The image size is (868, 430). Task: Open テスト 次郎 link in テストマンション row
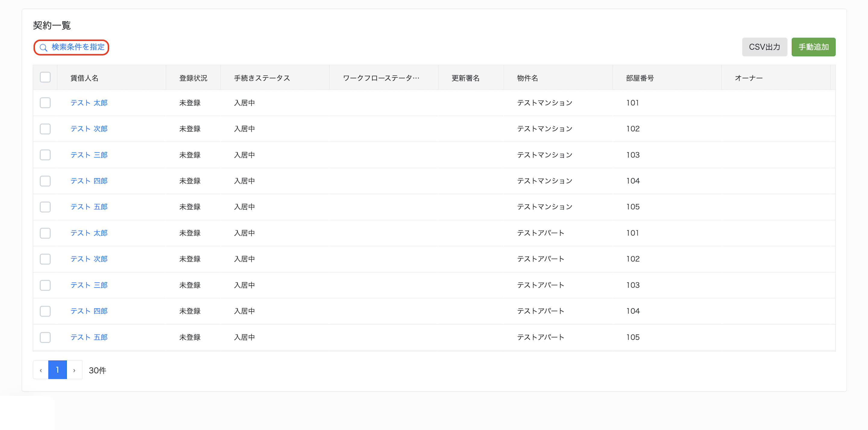pos(89,129)
